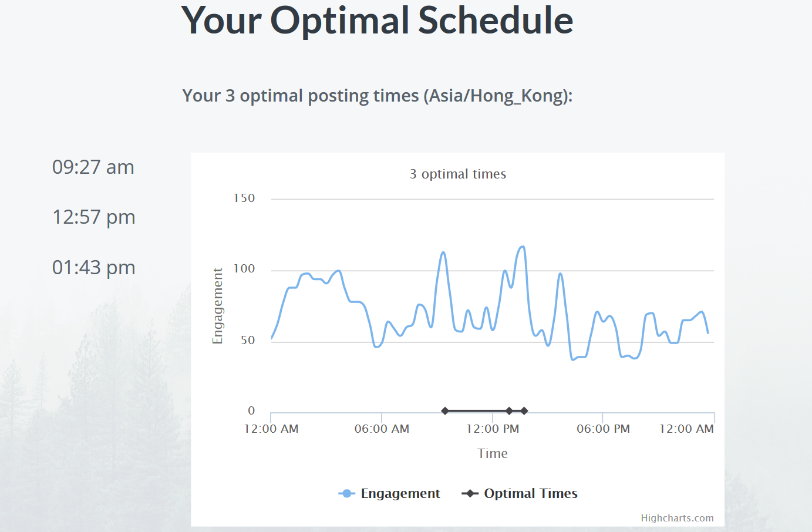812x532 pixels.
Task: Click the 06:00 PM x-axis label
Action: 603,429
